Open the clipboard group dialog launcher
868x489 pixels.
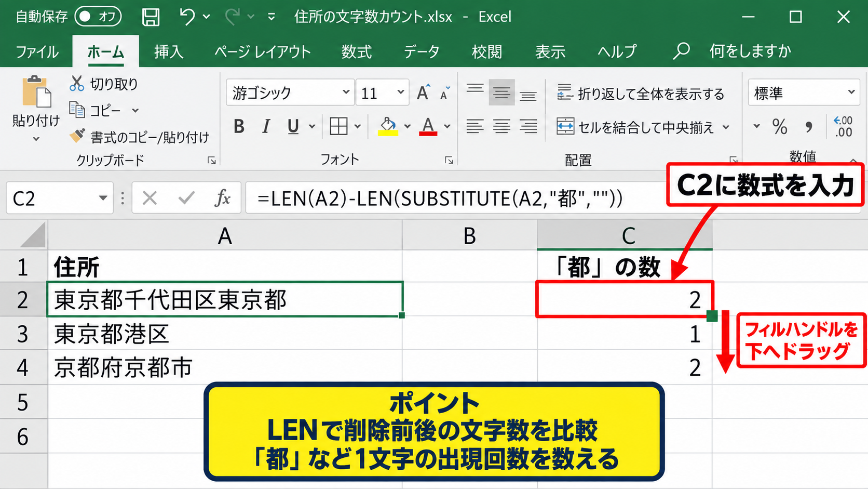pyautogui.click(x=212, y=161)
